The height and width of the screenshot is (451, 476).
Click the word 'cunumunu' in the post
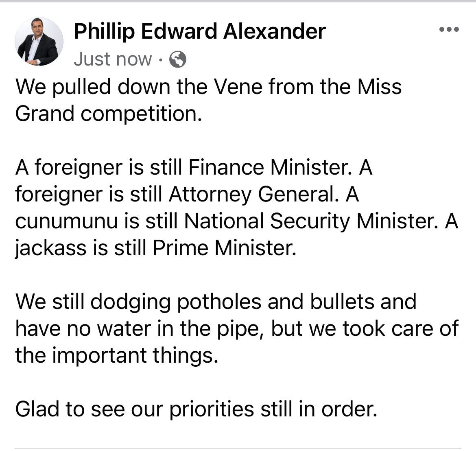coord(66,221)
